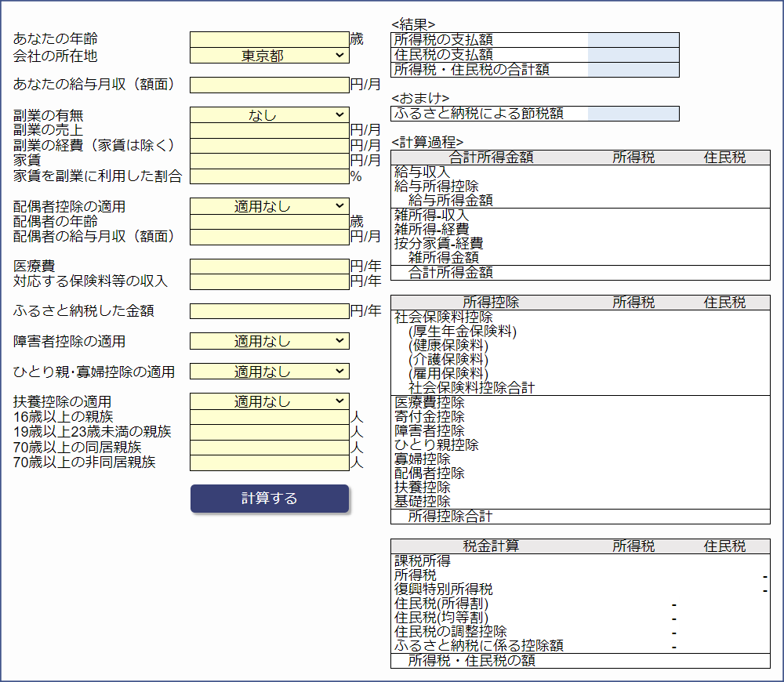Click the 住民税の支払額 result cell
The height and width of the screenshot is (682, 784).
pos(633,55)
